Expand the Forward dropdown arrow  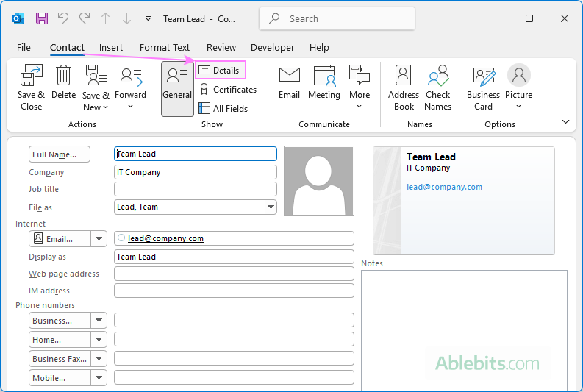tap(131, 107)
